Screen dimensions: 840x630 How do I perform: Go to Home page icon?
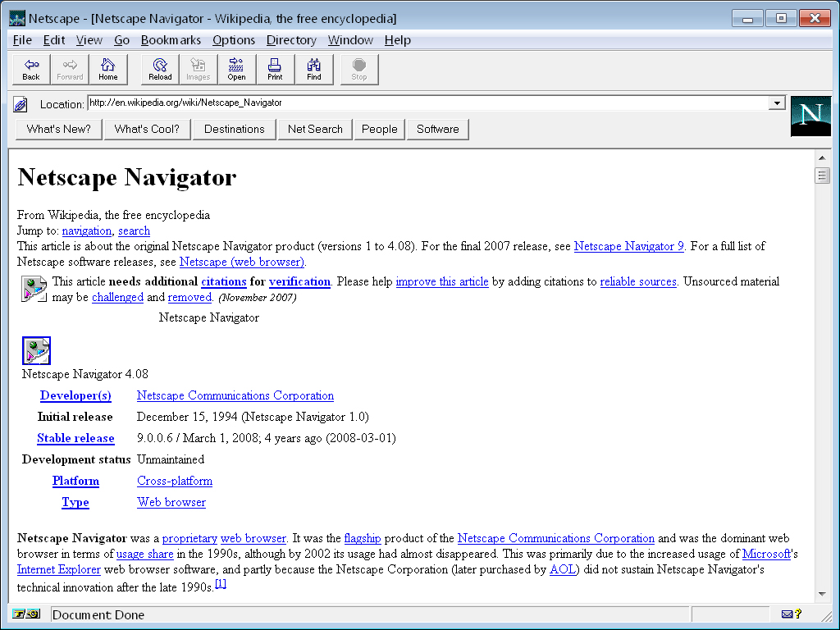[108, 70]
